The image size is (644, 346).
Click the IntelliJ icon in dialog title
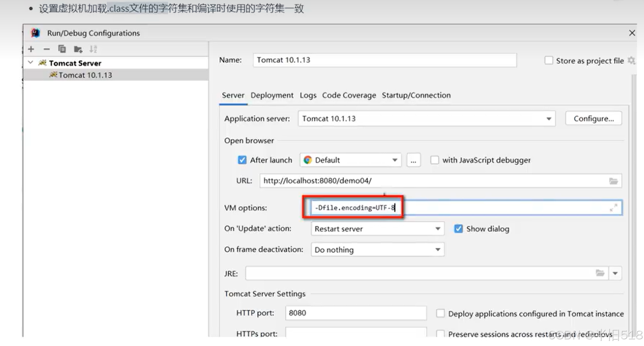click(x=35, y=33)
